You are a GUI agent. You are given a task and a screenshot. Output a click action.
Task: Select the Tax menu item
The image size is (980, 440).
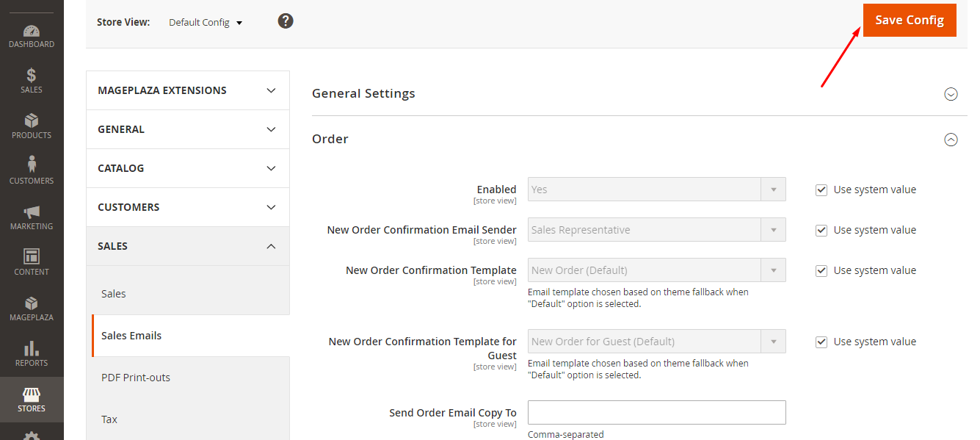click(109, 419)
